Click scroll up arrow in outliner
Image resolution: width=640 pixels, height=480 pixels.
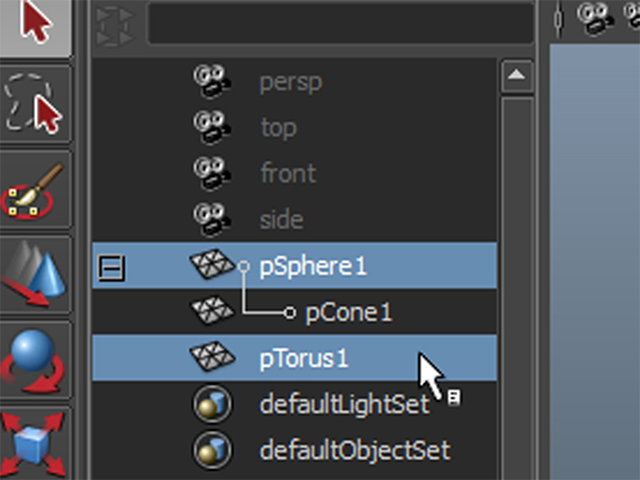(x=516, y=75)
